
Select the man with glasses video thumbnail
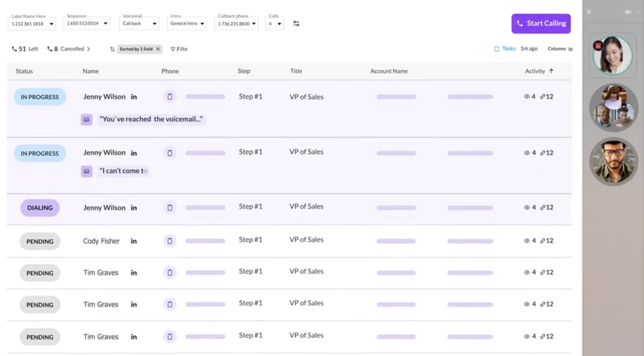(x=614, y=162)
